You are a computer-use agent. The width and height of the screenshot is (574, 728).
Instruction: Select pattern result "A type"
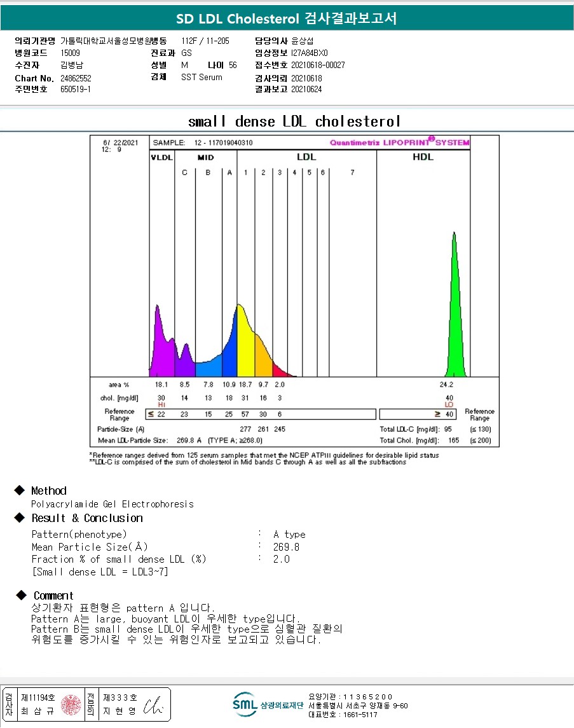click(x=289, y=534)
